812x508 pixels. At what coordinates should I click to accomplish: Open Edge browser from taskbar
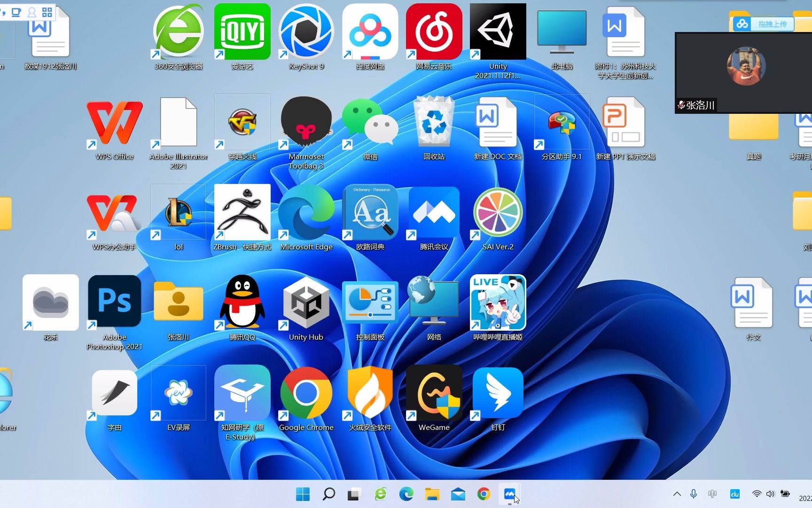pyautogui.click(x=406, y=494)
